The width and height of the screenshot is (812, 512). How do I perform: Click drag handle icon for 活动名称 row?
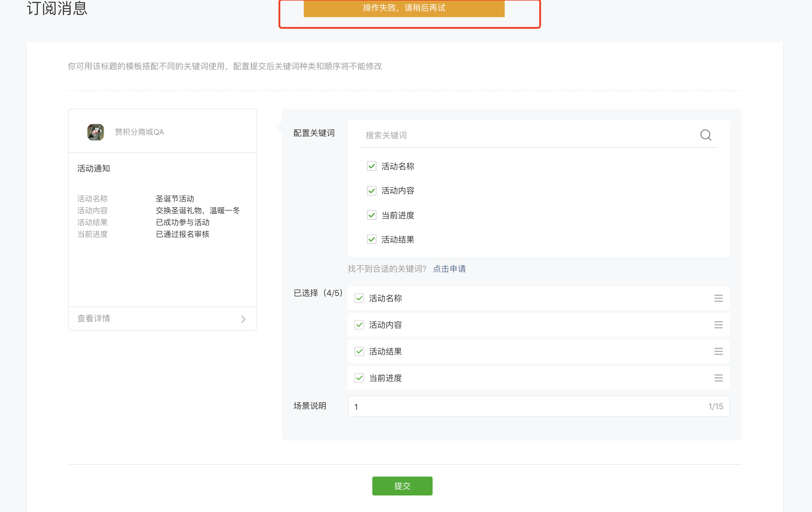coord(718,298)
